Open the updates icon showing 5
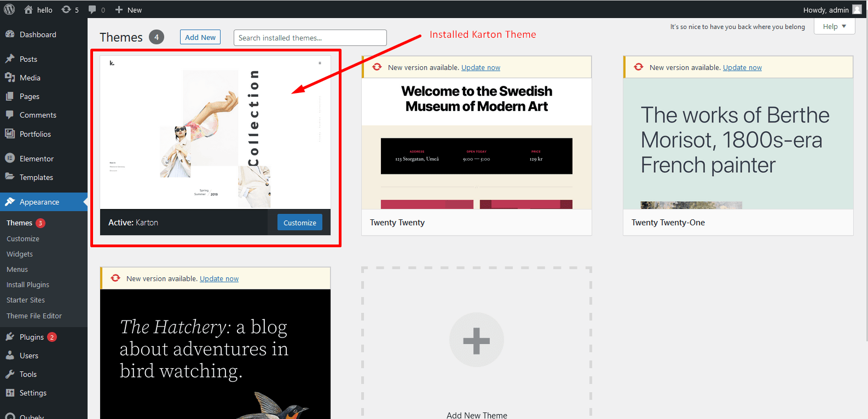The image size is (868, 419). (x=67, y=10)
